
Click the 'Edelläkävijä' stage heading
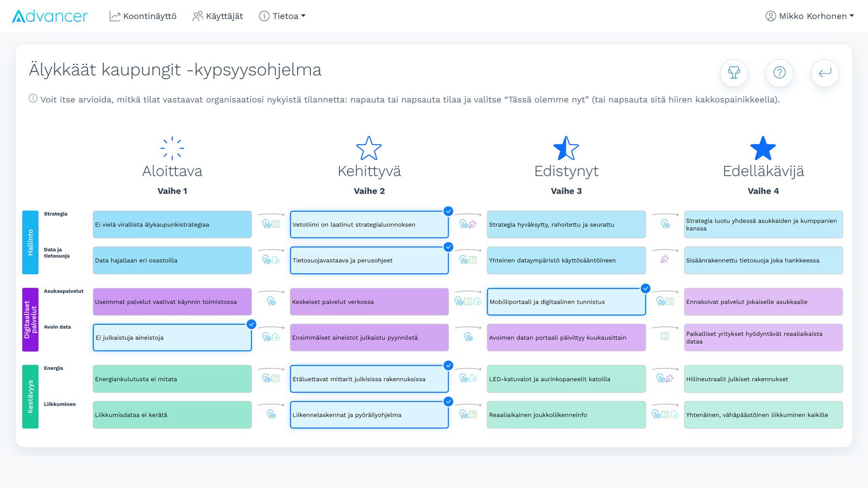[x=763, y=171]
